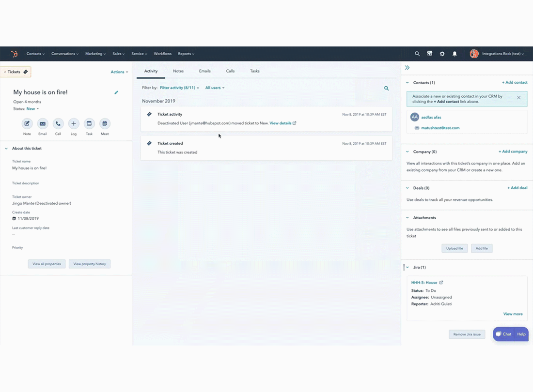Switch to the Notes tab
Viewport: 533px width, 392px height.
click(x=178, y=71)
